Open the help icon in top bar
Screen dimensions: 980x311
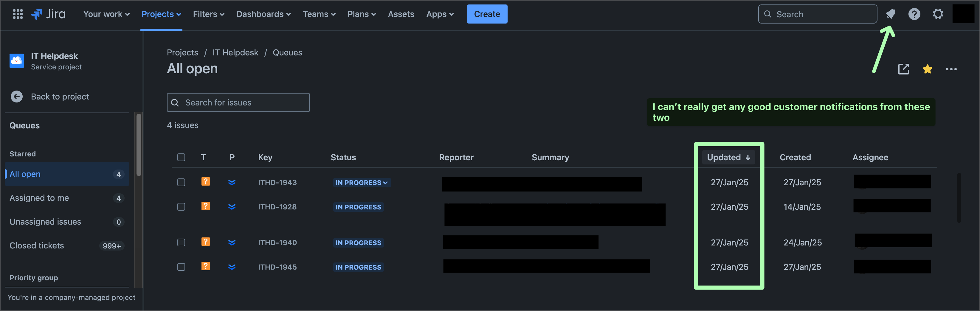(x=914, y=14)
